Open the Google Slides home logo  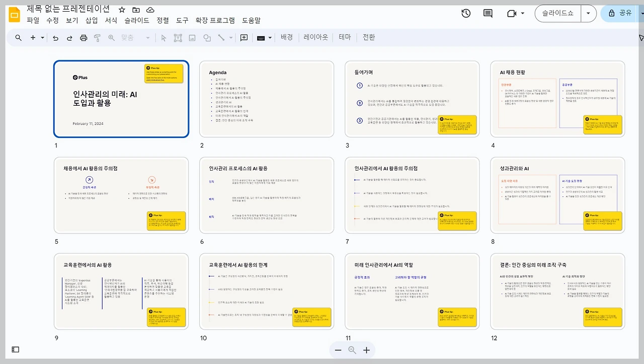pyautogui.click(x=14, y=15)
